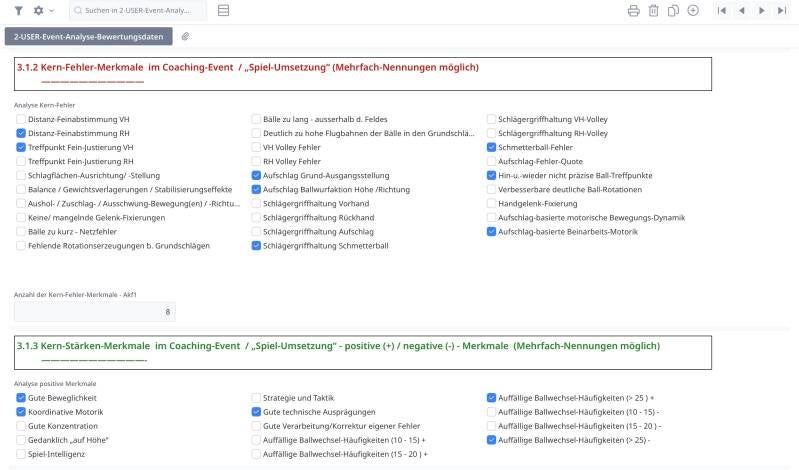
Task: Uncheck Auffällige Ballwechsel-Häufigkeiten (> 25) +
Action: [491, 398]
